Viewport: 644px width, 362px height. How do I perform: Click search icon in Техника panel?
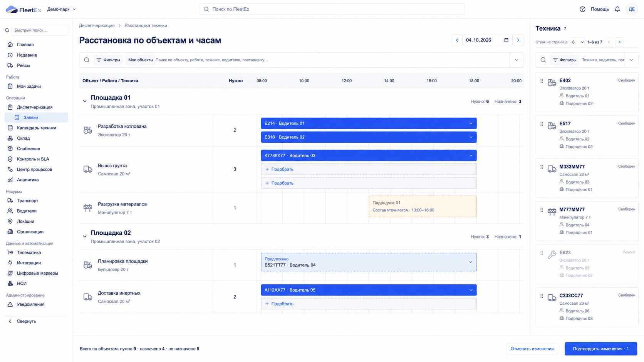543,60
